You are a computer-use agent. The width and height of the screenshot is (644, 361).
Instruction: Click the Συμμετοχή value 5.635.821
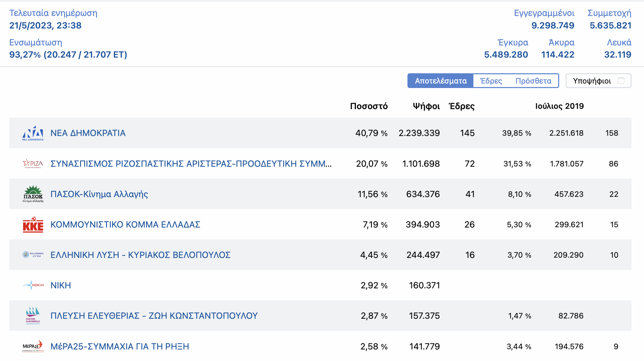(610, 26)
